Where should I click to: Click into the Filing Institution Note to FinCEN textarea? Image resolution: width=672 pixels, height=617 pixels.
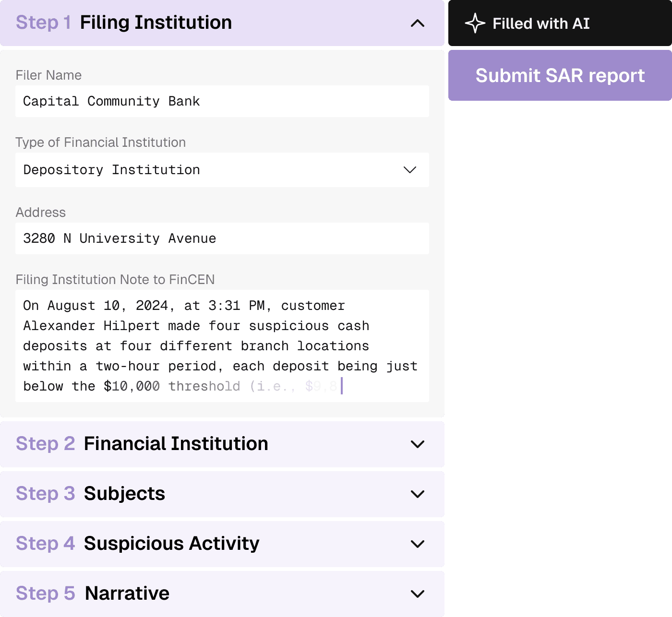point(222,346)
